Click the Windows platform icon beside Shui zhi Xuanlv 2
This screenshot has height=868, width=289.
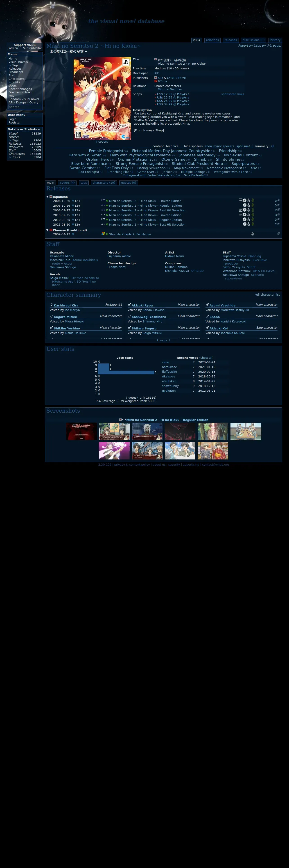pos(103,233)
